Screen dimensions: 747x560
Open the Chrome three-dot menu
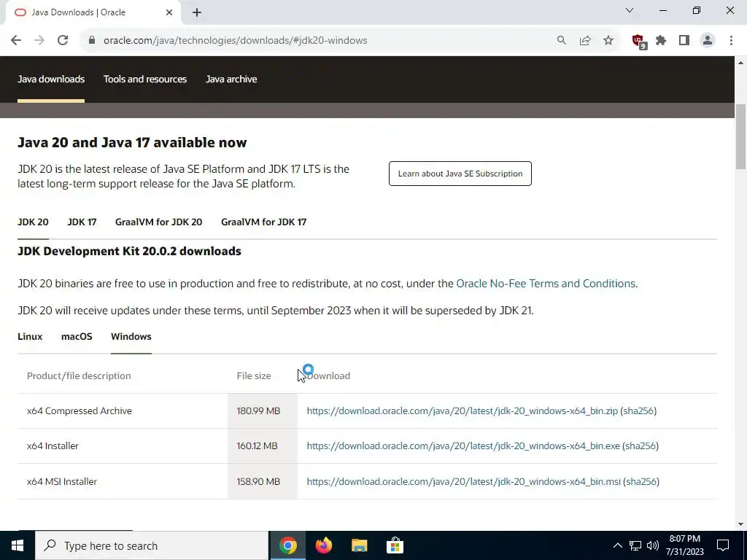pyautogui.click(x=731, y=41)
